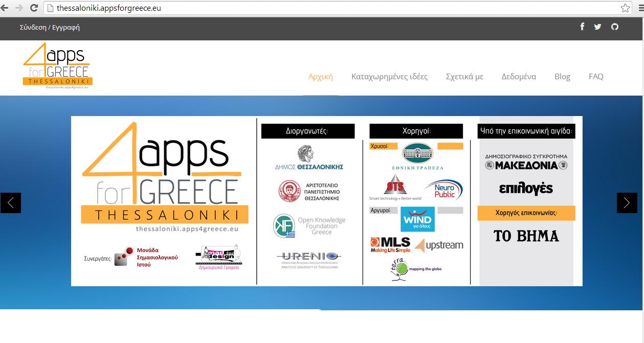Viewport: 644px width, 343px height.
Task: Click the Apps4Greece Thessaloniki header logo
Action: pos(57,66)
